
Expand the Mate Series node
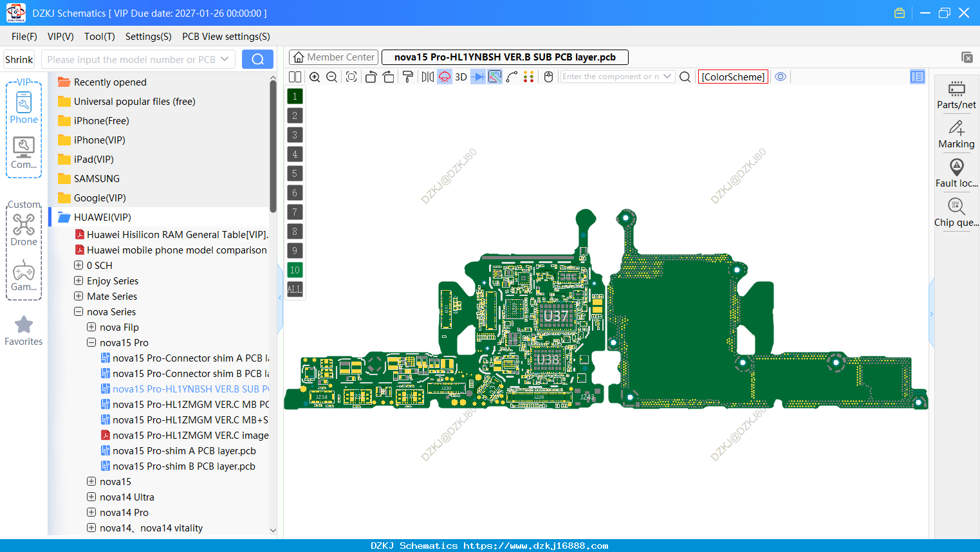point(79,296)
